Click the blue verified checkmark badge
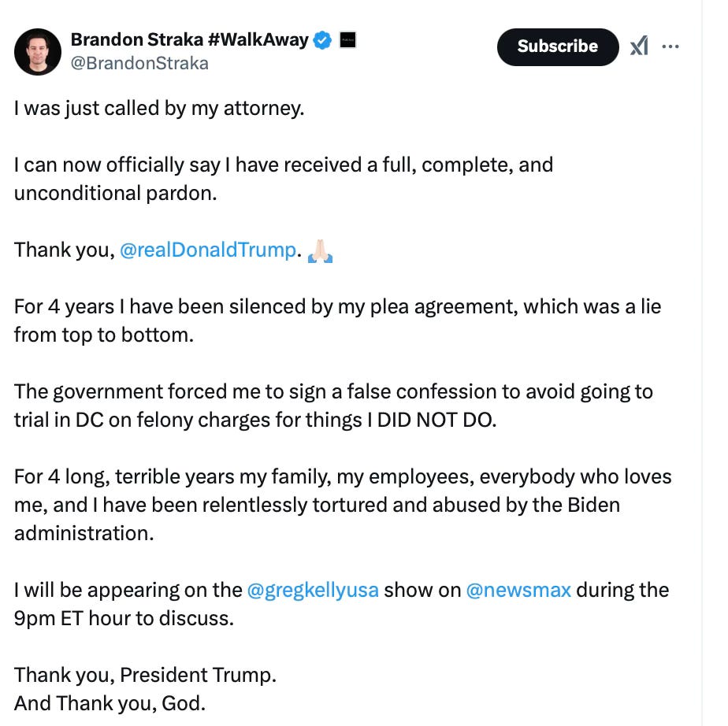The width and height of the screenshot is (728, 726). [322, 40]
